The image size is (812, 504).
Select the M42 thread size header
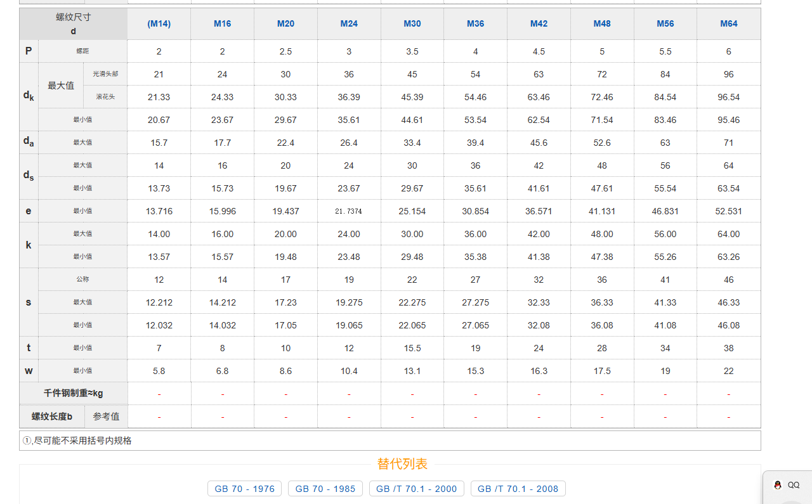539,24
